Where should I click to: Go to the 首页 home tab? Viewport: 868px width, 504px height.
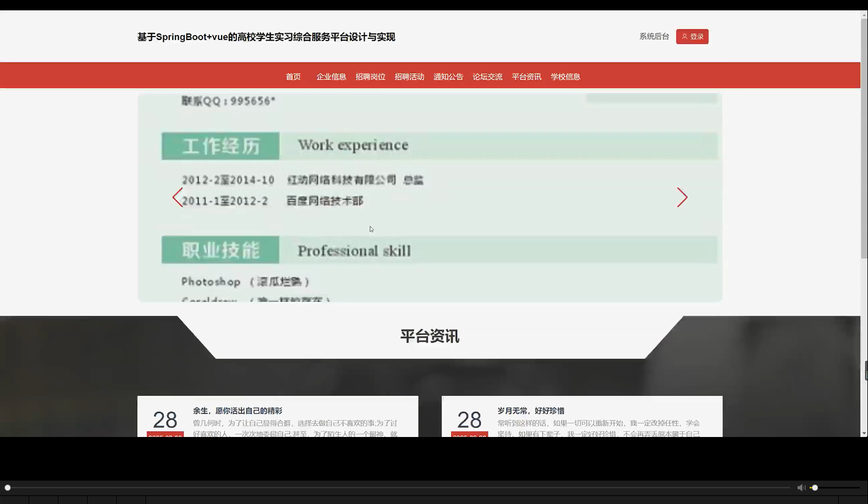click(293, 77)
